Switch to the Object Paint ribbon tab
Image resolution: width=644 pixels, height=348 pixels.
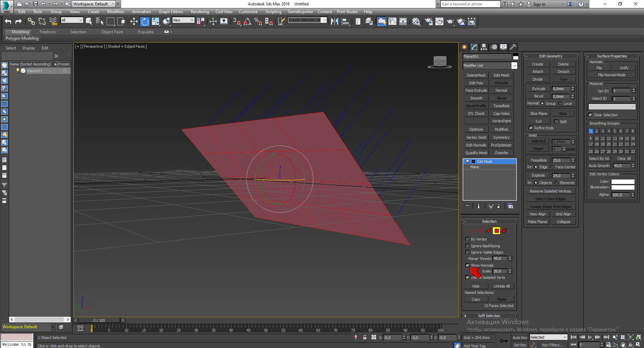click(x=112, y=32)
